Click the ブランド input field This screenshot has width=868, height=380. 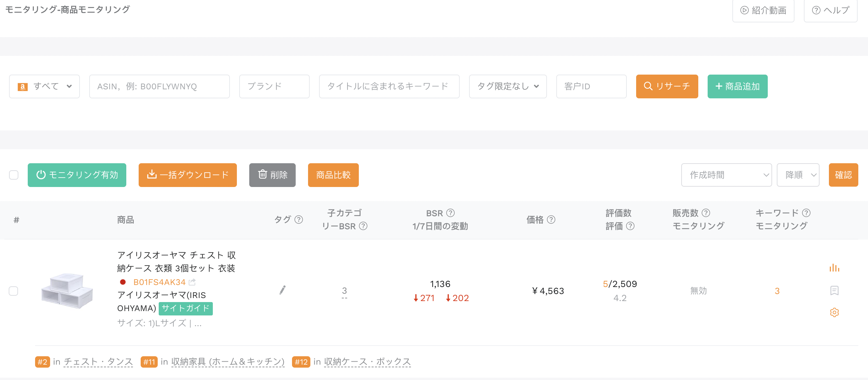tap(274, 86)
